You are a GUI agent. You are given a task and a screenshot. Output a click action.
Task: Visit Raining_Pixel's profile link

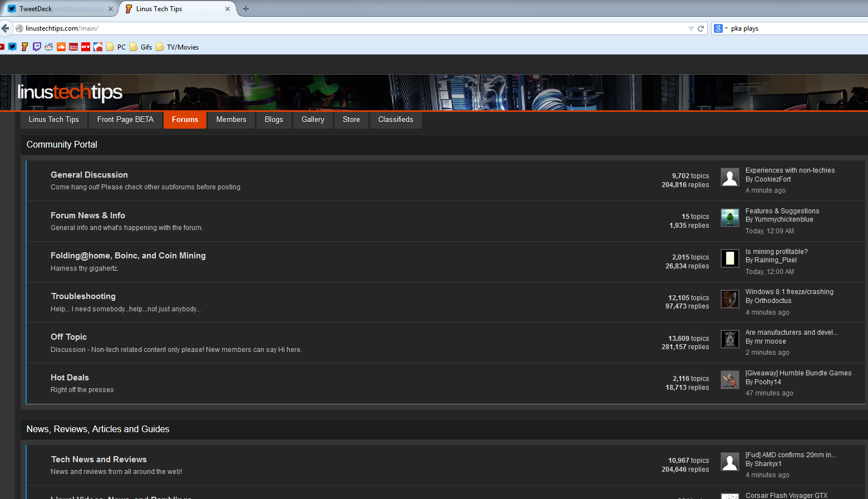pos(776,260)
